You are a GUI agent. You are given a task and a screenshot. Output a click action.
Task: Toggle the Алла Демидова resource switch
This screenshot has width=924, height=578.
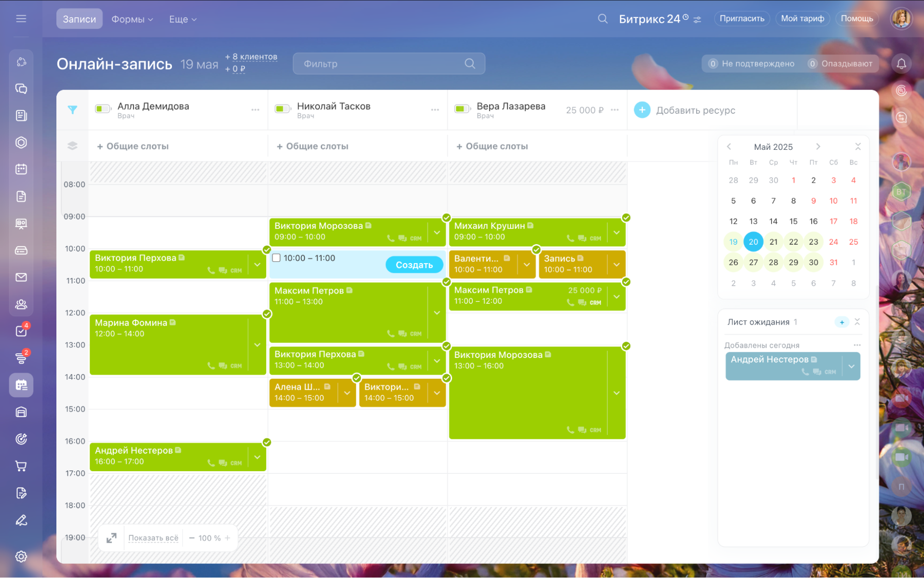click(103, 109)
